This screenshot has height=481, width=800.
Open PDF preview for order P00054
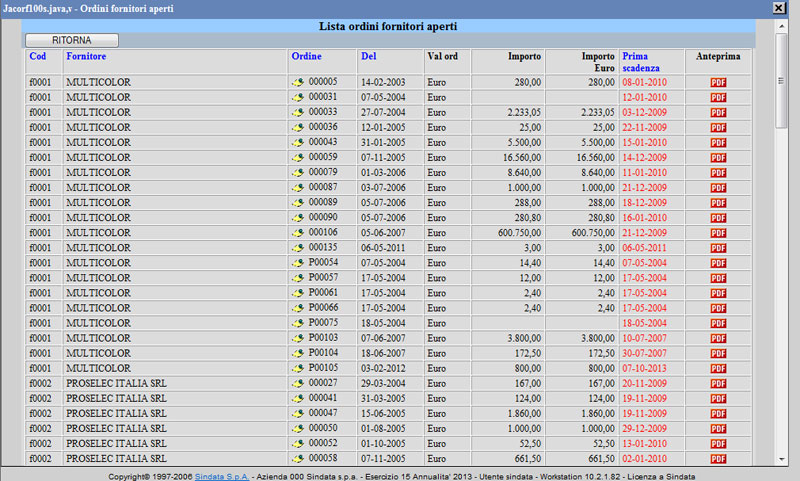coord(718,263)
